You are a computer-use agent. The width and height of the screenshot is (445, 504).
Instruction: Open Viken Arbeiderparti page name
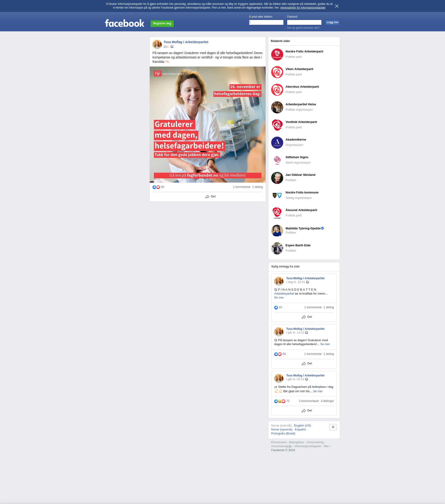(299, 69)
